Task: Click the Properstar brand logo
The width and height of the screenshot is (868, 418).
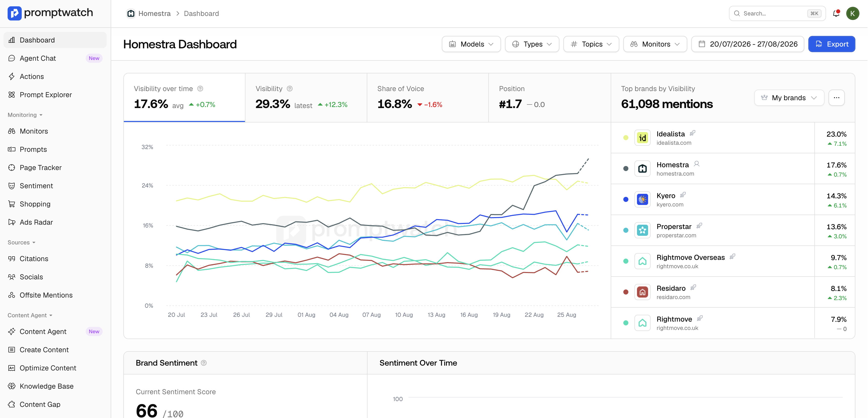Action: tap(642, 230)
